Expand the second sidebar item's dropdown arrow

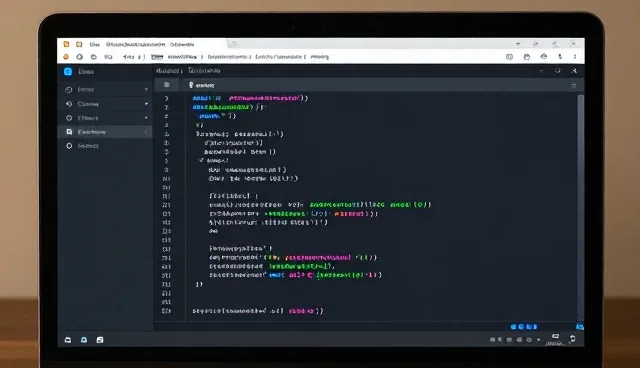pyautogui.click(x=146, y=104)
